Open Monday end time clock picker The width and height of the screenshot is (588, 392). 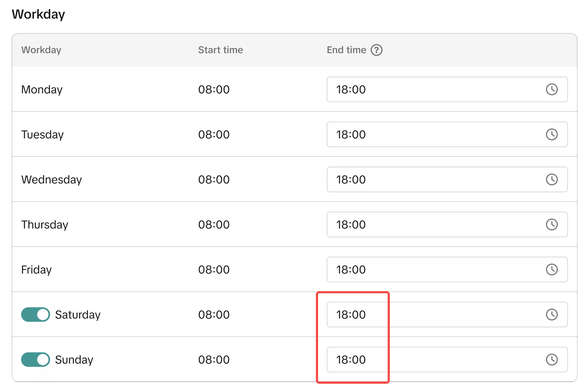(x=551, y=89)
